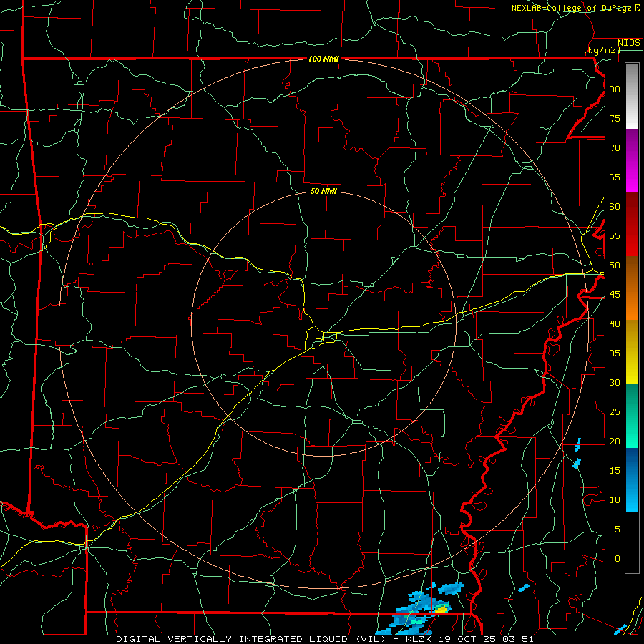Screen dimensions: 644x644
Task: Click the 60 value on the scale
Action: (x=615, y=207)
